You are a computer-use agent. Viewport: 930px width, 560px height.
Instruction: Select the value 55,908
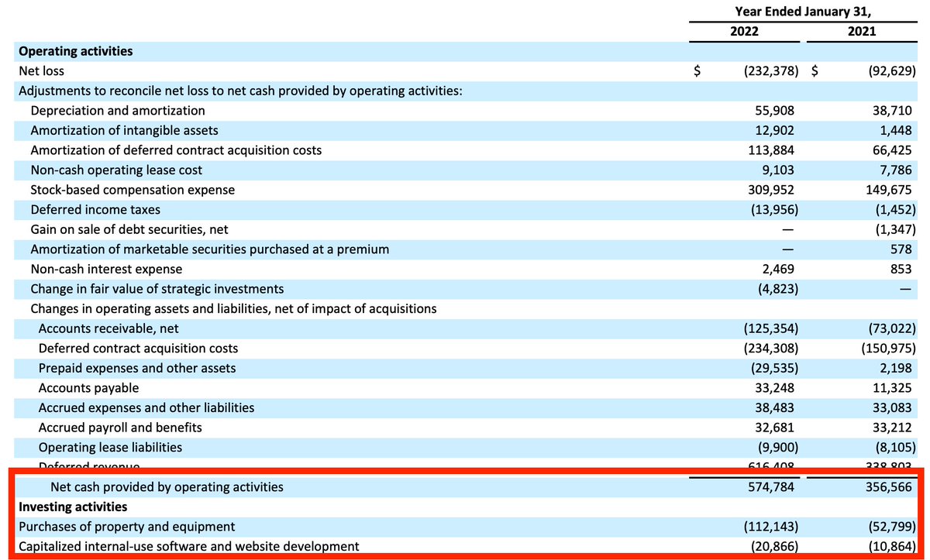[774, 111]
